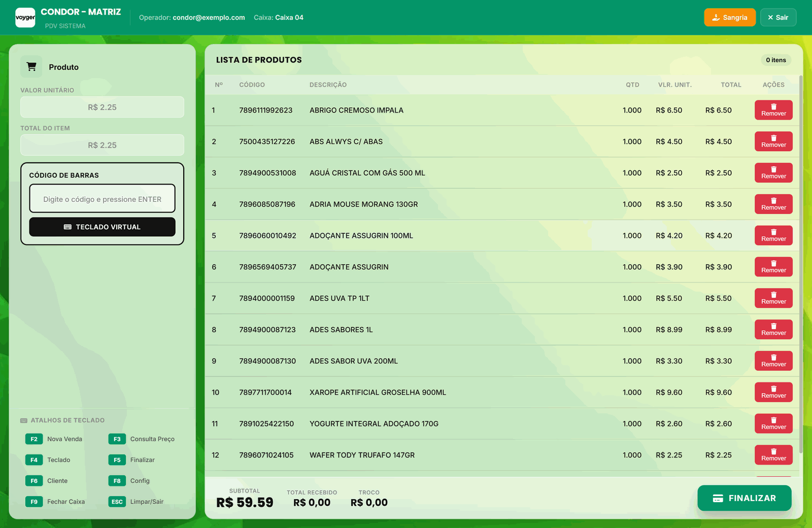Click Sair to log out
The height and width of the screenshot is (528, 812).
(x=778, y=17)
